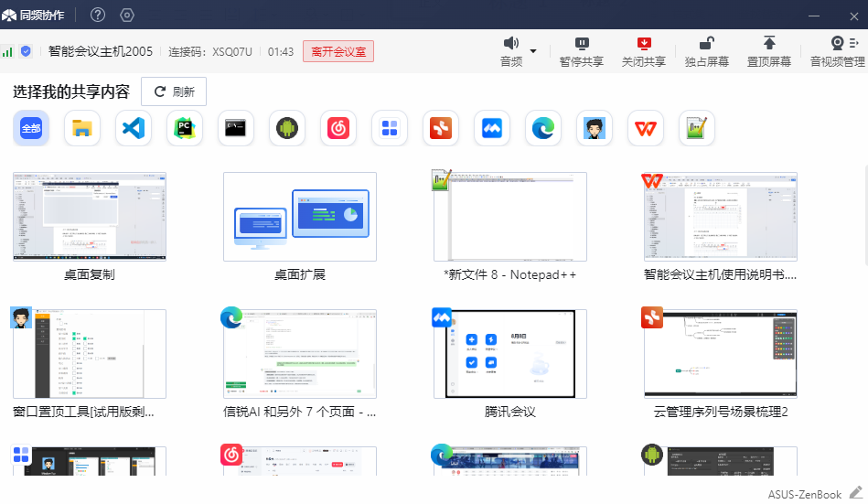Viewport: 868px width, 504px height.
Task: Open settings gear icon in title bar
Action: coord(127,15)
